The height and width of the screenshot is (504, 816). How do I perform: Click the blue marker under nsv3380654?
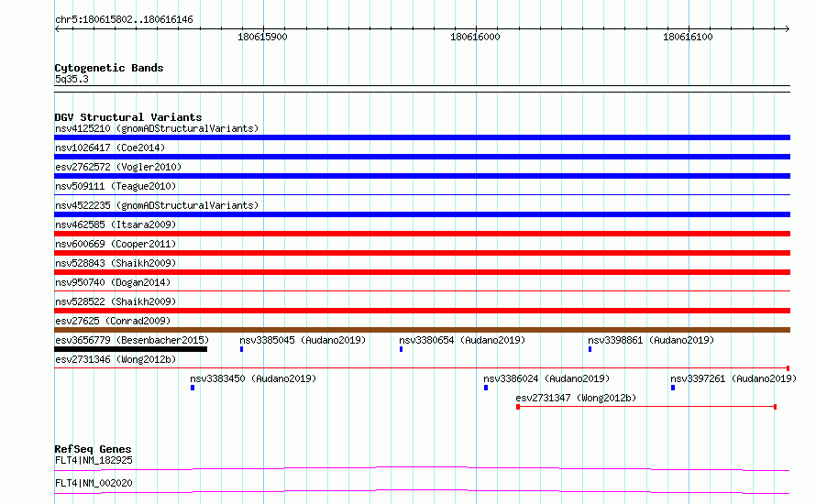tap(402, 349)
